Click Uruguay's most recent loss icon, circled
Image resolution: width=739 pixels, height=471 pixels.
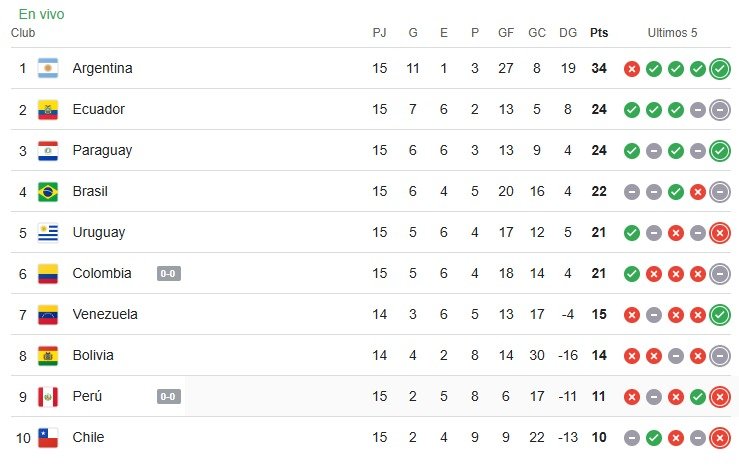click(x=720, y=233)
